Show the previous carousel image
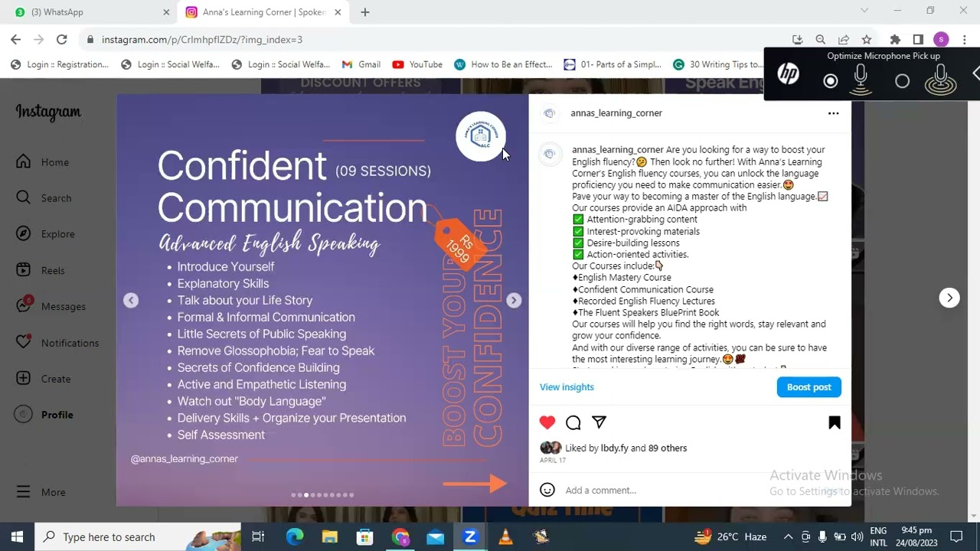The width and height of the screenshot is (980, 551). [x=131, y=301]
